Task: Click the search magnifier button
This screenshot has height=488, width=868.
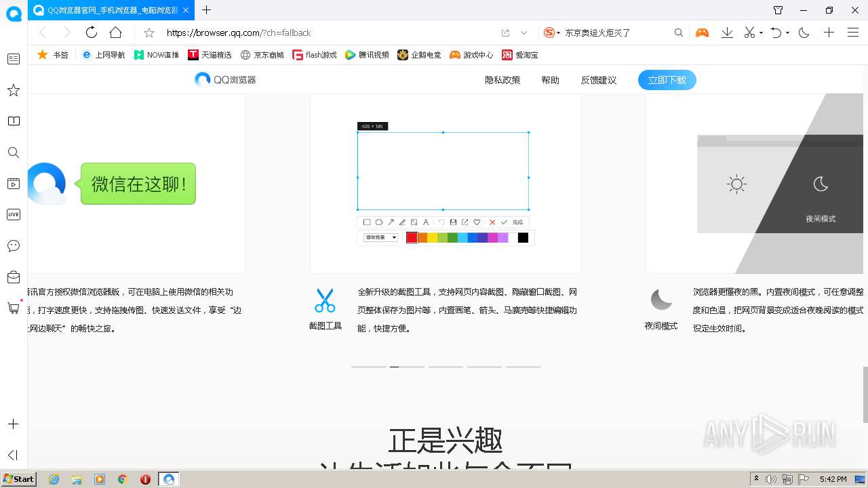Action: tap(679, 33)
